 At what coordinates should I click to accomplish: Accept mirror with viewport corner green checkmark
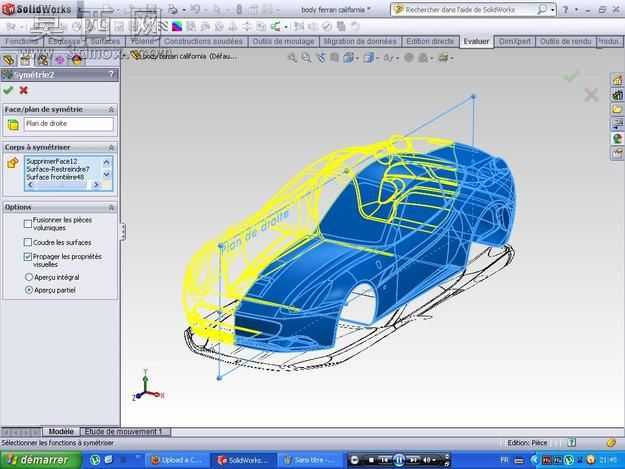coord(570,76)
